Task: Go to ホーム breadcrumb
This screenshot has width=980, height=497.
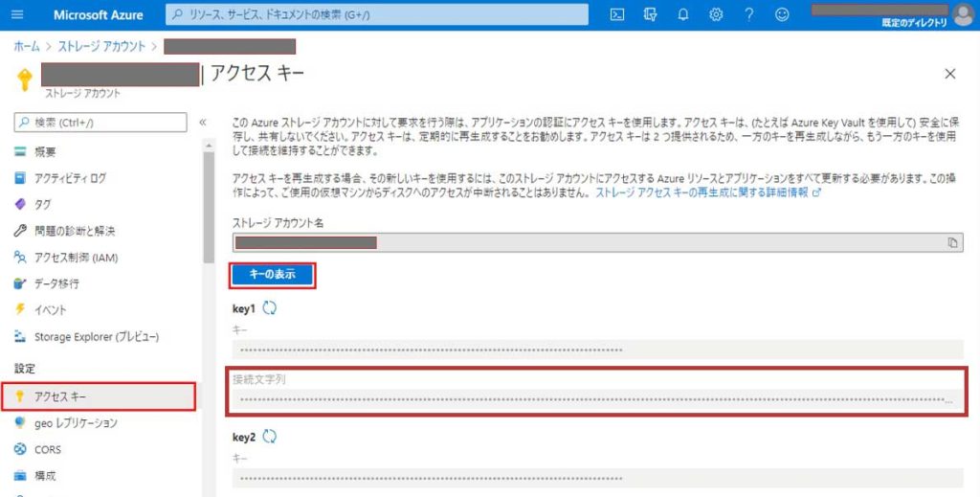Action: point(27,46)
